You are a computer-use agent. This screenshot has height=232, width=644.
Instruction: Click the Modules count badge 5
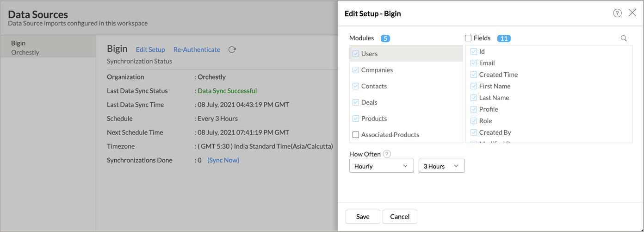click(385, 38)
